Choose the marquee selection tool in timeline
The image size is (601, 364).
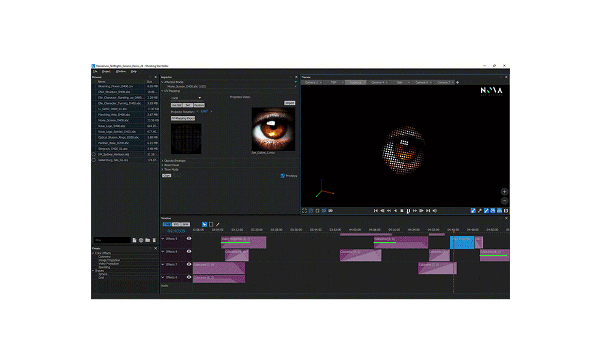(x=211, y=224)
